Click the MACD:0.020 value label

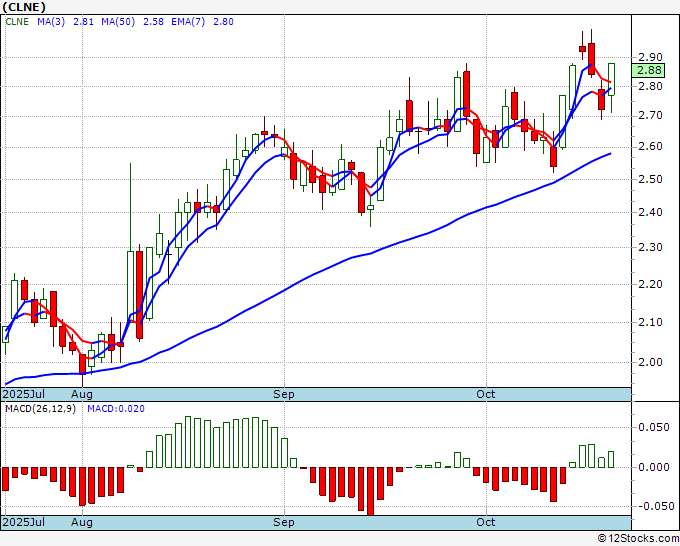(116, 409)
